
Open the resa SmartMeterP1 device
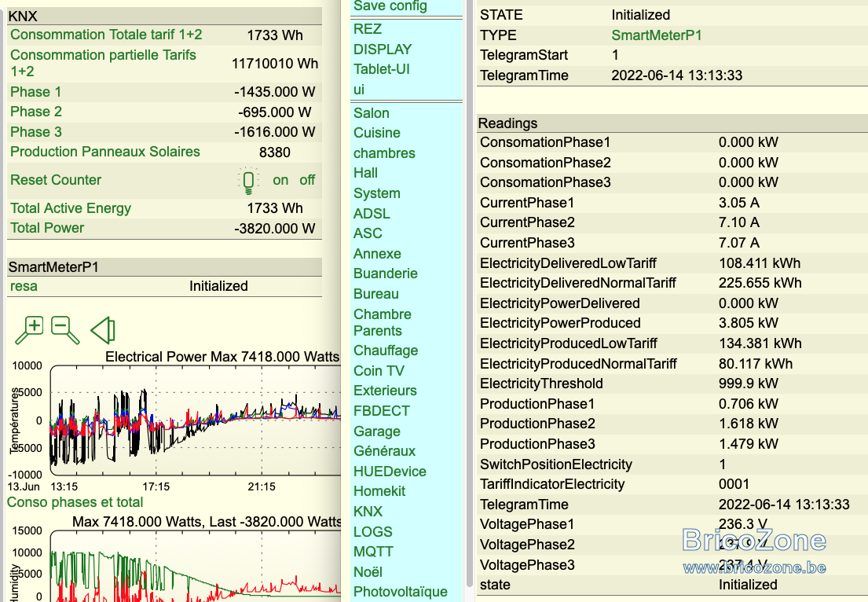pos(24,286)
